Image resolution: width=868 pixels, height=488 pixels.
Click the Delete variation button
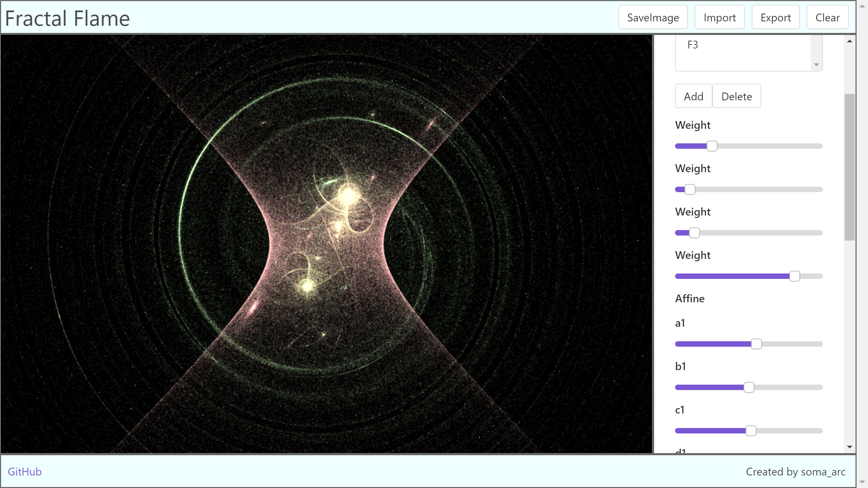736,97
